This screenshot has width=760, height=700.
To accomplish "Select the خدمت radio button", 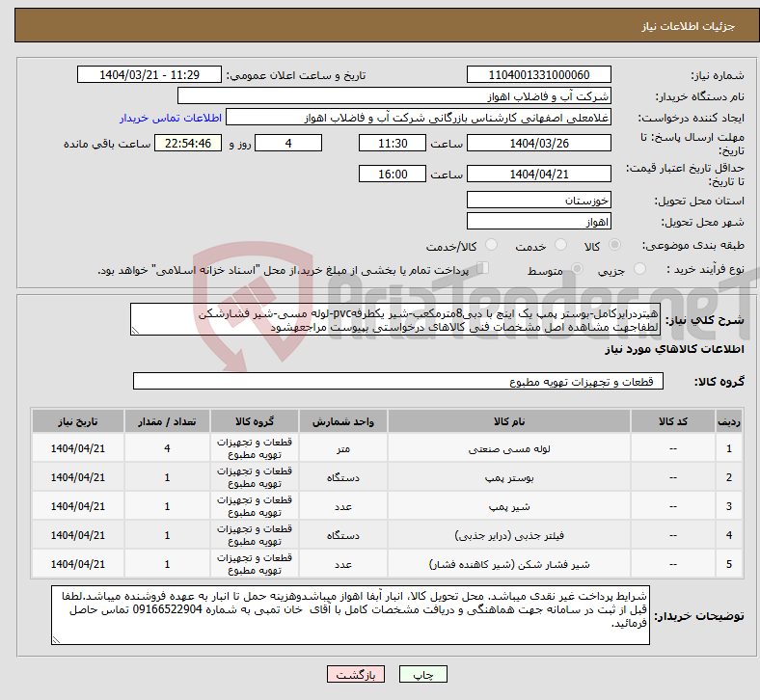I will coord(560,245).
